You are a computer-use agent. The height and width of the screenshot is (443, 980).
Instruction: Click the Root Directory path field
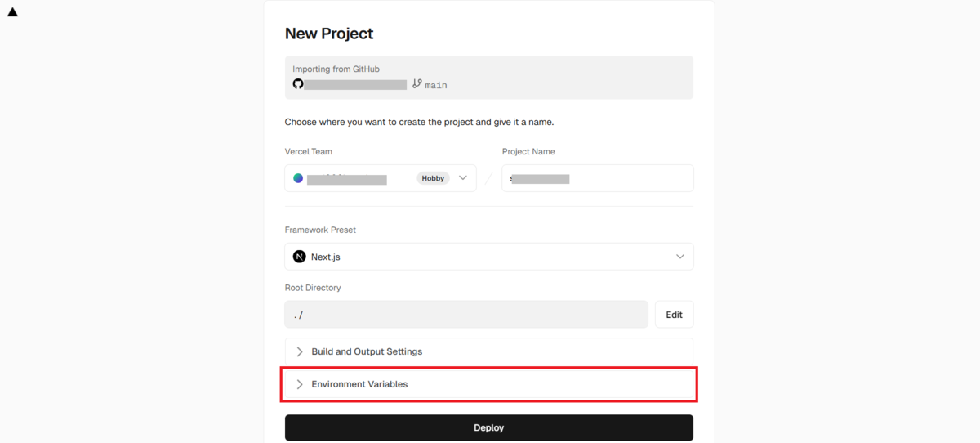(x=466, y=315)
